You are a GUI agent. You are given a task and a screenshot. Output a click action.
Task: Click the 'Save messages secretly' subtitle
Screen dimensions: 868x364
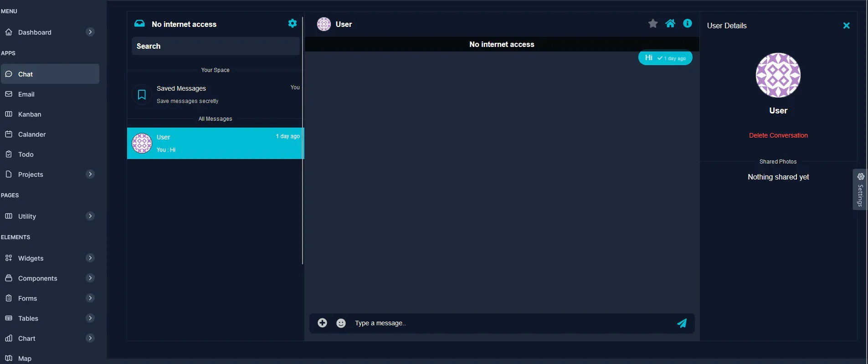coord(187,101)
